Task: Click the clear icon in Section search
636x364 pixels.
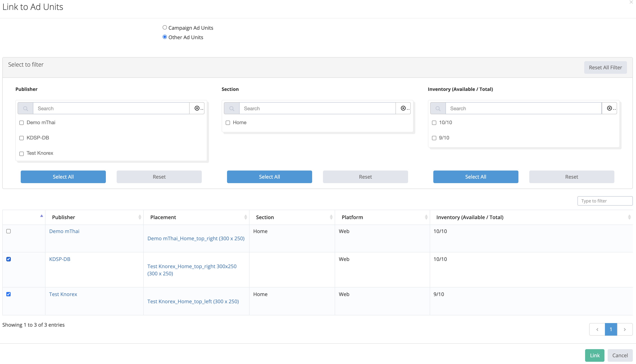Action: pos(403,108)
